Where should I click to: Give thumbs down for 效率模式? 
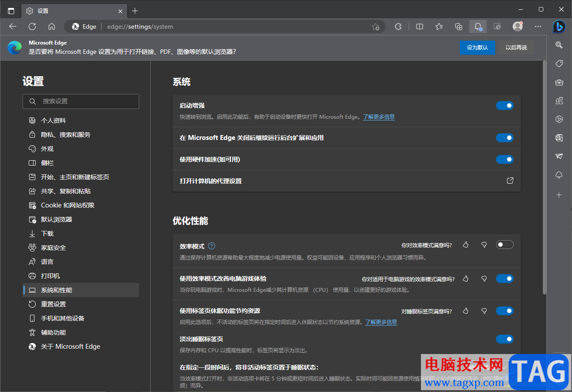(484, 245)
